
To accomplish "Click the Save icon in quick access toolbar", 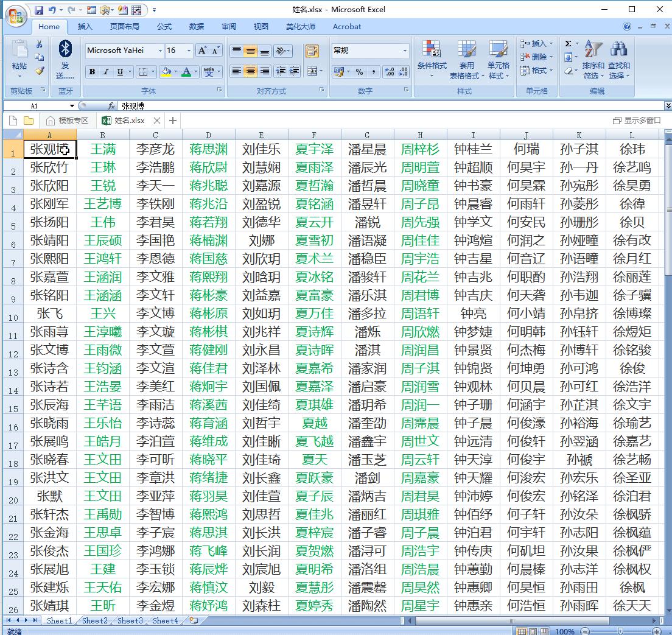I will point(39,10).
